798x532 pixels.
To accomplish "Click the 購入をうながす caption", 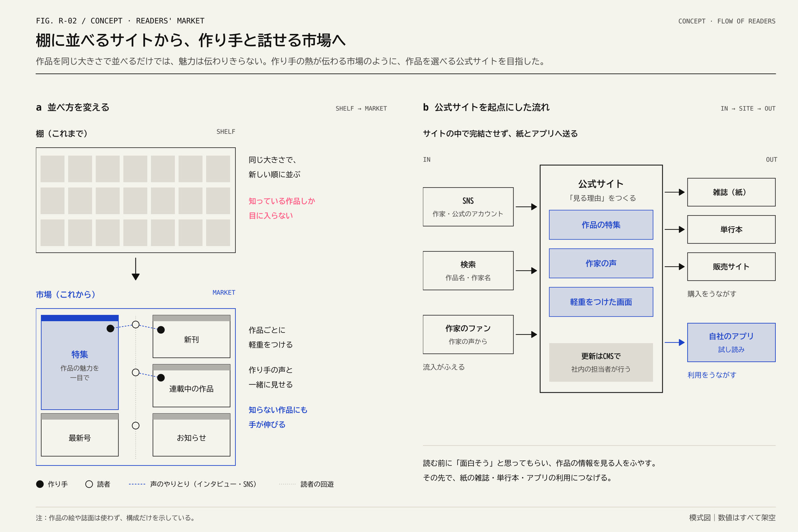I will (712, 294).
